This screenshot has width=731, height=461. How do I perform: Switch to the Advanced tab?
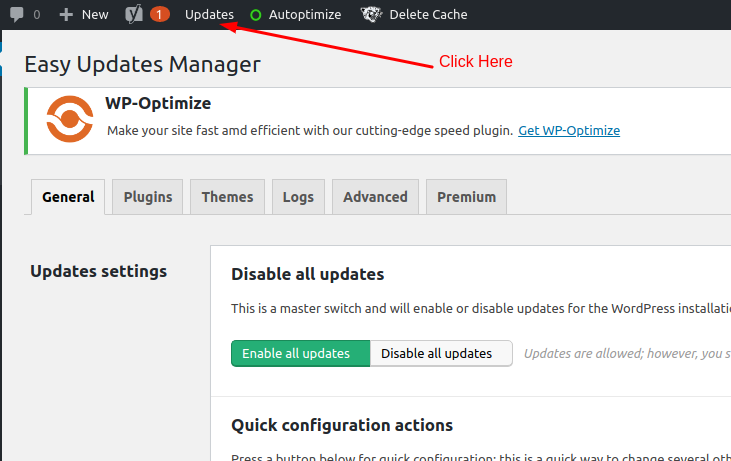[x=375, y=197]
